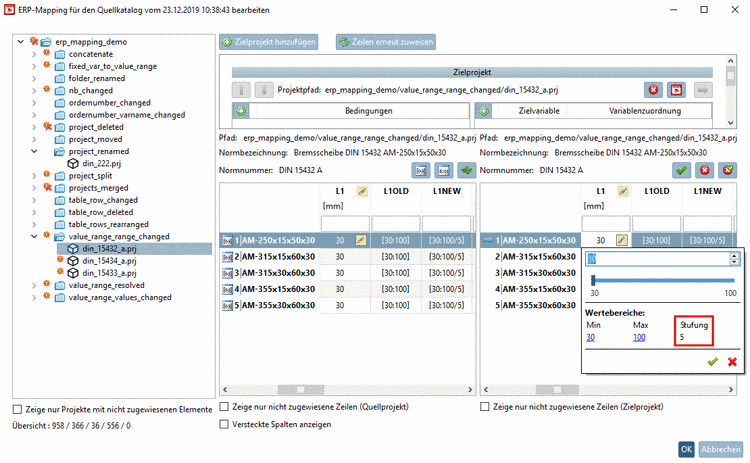Expand the nb_changed folder
The width and height of the screenshot is (750, 463).
pos(34,90)
